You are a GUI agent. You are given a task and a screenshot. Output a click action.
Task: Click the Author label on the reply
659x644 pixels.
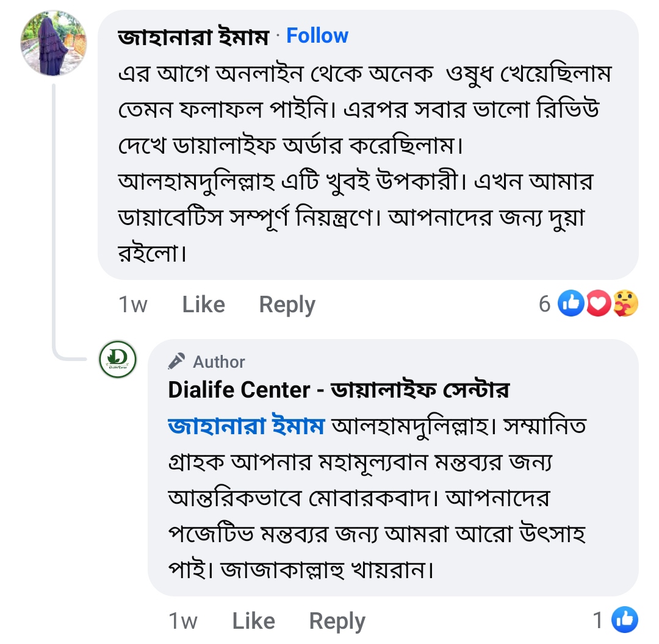click(219, 362)
